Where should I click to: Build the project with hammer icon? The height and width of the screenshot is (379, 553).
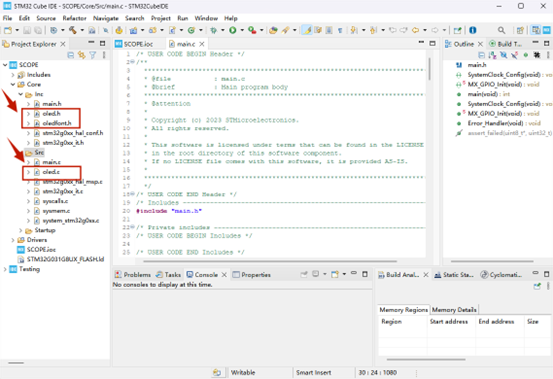point(73,30)
